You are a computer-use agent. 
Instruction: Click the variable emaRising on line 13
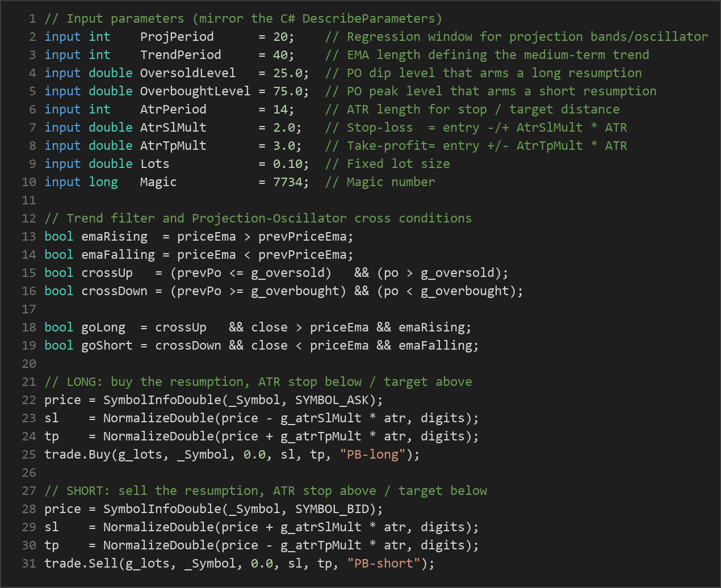click(114, 237)
